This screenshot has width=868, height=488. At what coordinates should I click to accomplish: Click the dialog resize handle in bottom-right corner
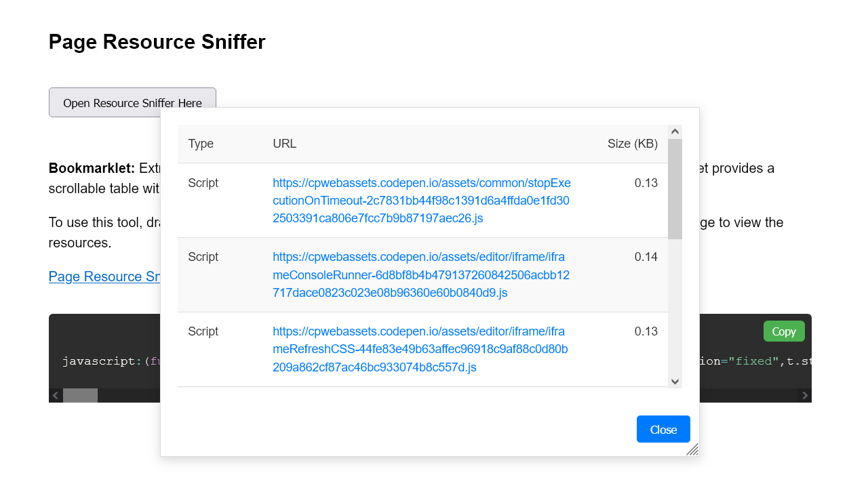pos(693,449)
